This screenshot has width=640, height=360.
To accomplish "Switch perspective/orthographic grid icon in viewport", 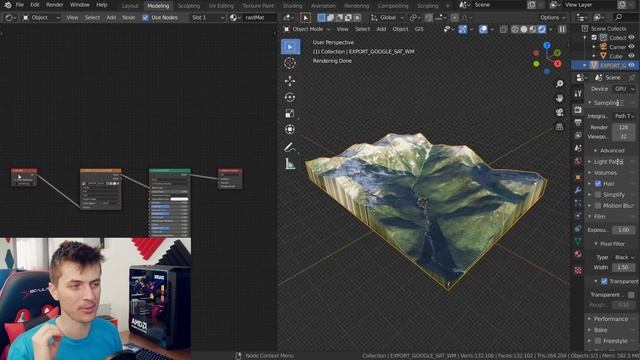I will point(559,127).
